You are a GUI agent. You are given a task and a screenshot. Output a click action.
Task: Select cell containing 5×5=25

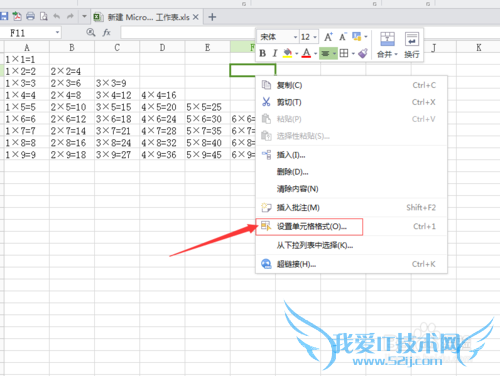[x=207, y=107]
